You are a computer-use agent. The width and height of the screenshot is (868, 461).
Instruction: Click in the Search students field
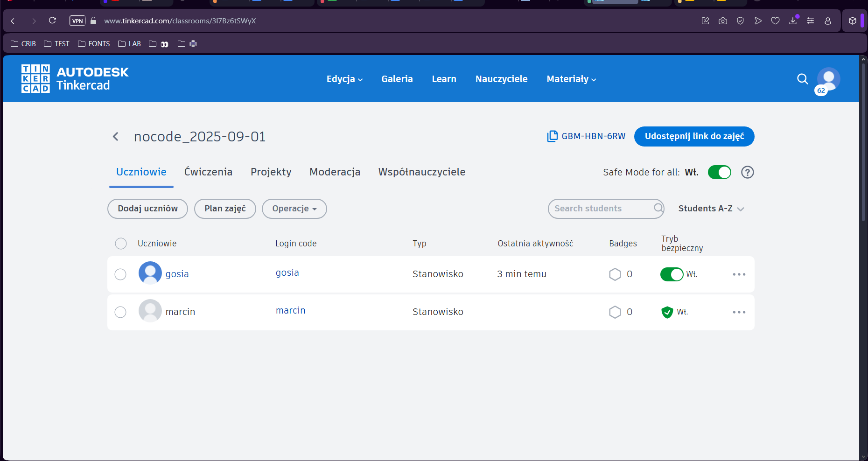click(600, 209)
